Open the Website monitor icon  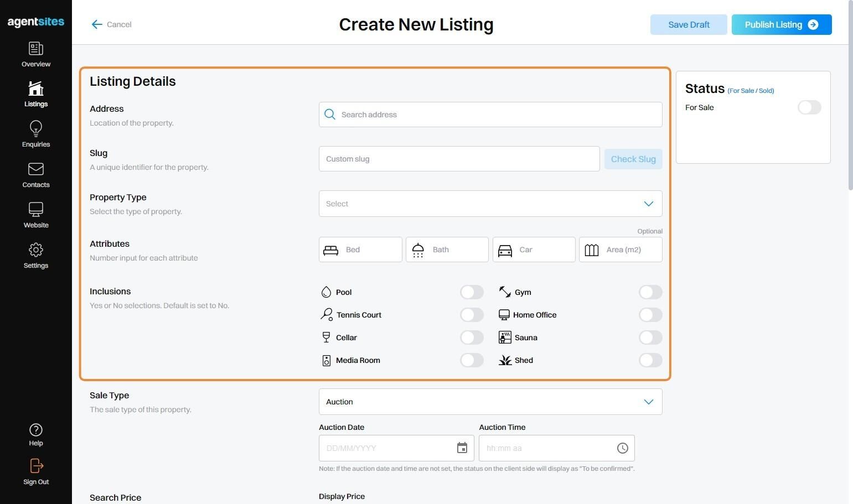pos(36,210)
